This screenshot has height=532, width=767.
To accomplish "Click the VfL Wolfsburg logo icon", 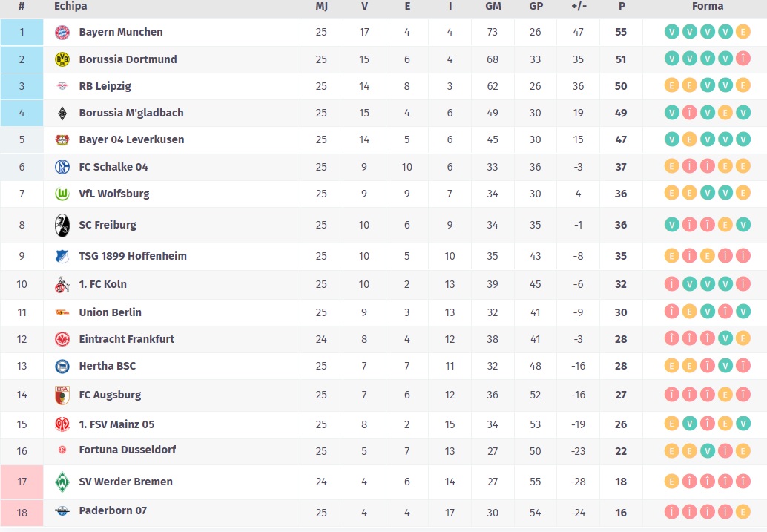I will [62, 194].
